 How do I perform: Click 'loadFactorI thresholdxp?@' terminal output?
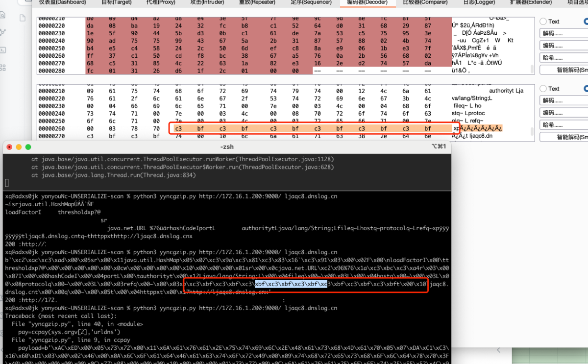pyautogui.click(x=53, y=212)
